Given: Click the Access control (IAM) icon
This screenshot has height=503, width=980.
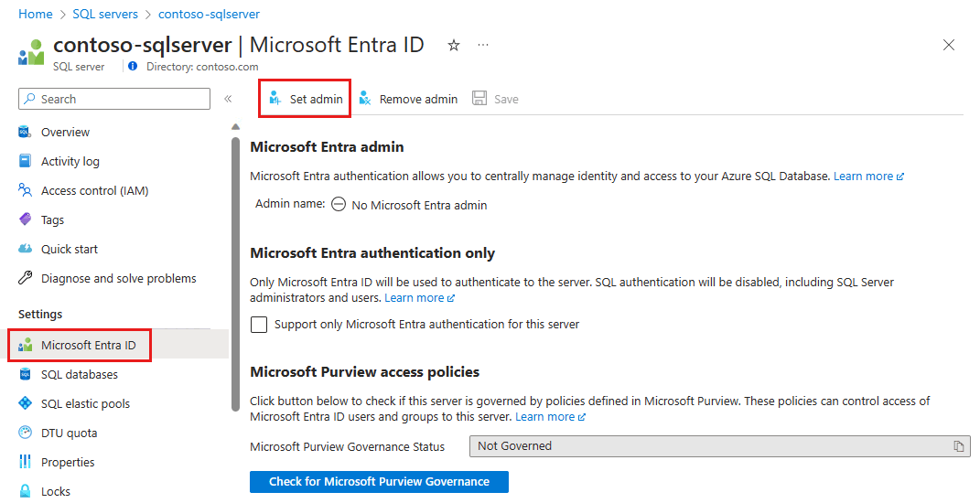Looking at the screenshot, I should pyautogui.click(x=26, y=190).
